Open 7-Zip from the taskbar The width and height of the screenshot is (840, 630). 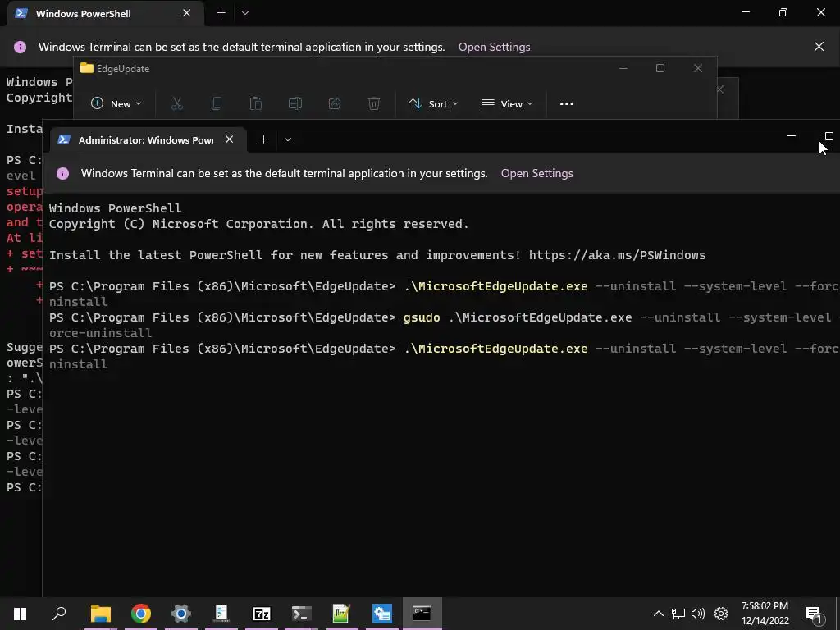(x=262, y=614)
